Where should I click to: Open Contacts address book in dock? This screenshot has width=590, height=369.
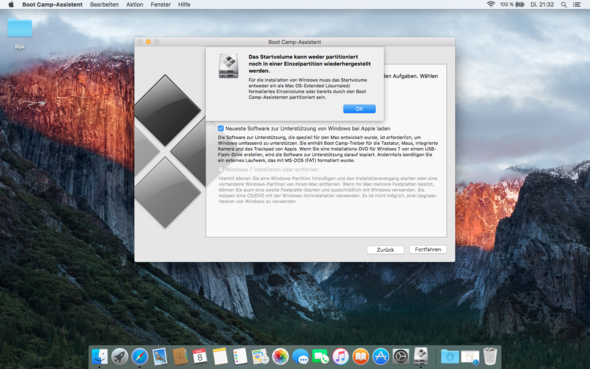coord(180,356)
